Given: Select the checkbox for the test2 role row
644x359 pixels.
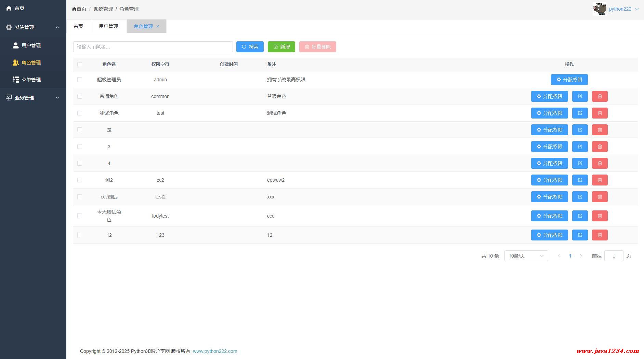Looking at the screenshot, I should pos(80,197).
